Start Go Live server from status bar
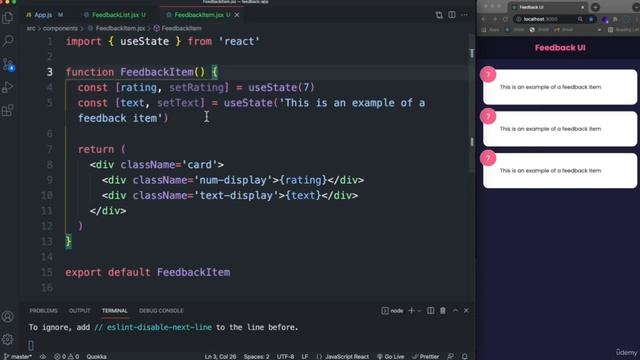Image resolution: width=640 pixels, height=360 pixels. (x=391, y=356)
